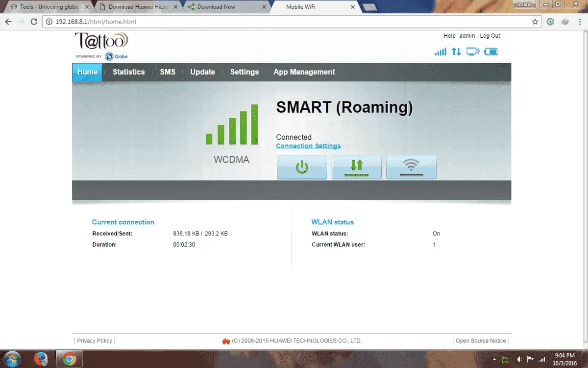Viewport: 588px width, 368px height.
Task: Click the Help link
Action: 449,36
